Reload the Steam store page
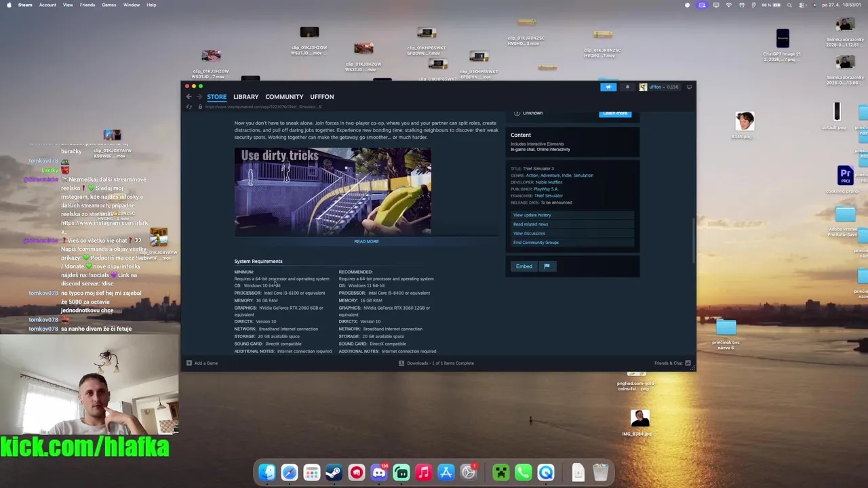 (x=189, y=107)
